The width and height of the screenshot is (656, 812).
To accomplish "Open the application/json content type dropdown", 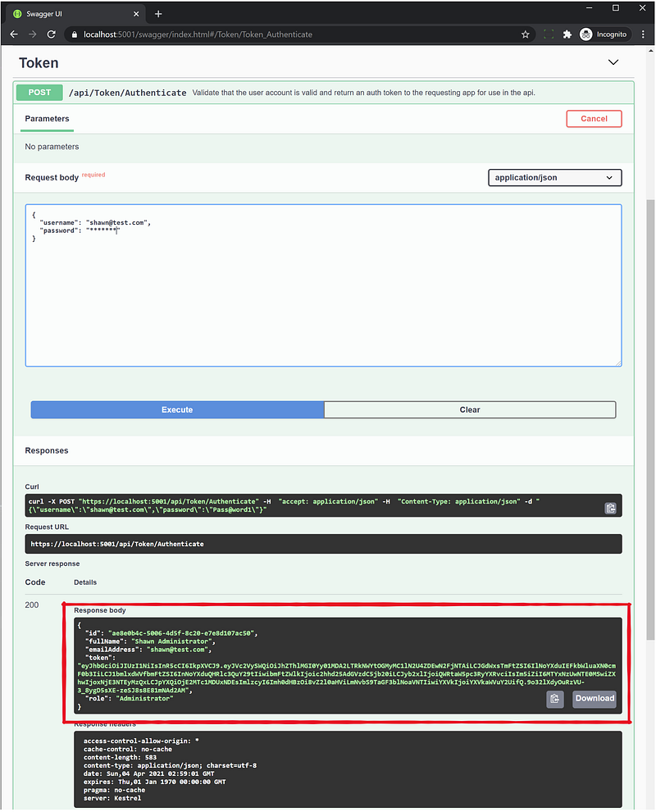I will point(554,178).
